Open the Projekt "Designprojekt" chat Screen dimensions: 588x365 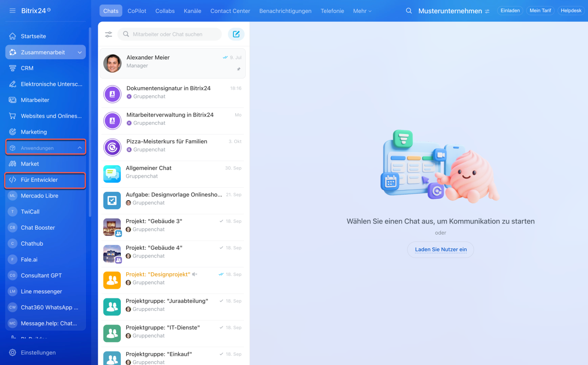coord(173,281)
